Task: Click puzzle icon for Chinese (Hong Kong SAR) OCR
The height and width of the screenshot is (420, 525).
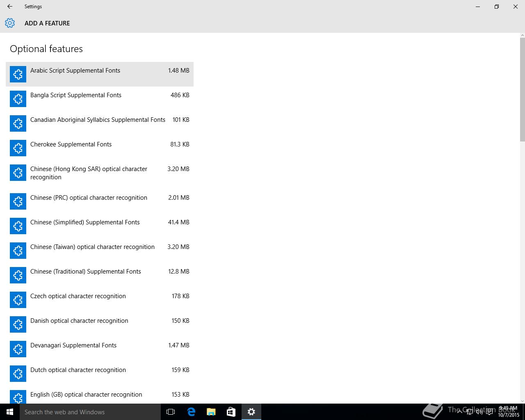Action: point(18,173)
